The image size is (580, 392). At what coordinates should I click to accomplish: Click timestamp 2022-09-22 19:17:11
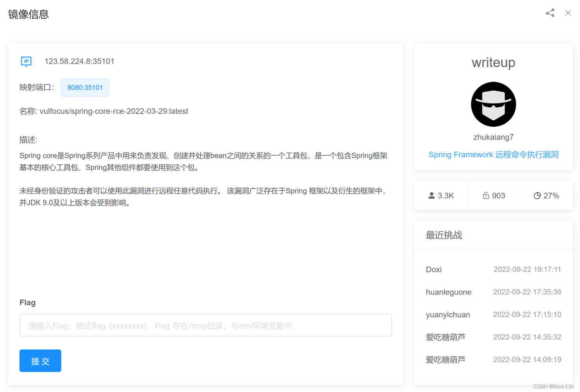(x=527, y=270)
